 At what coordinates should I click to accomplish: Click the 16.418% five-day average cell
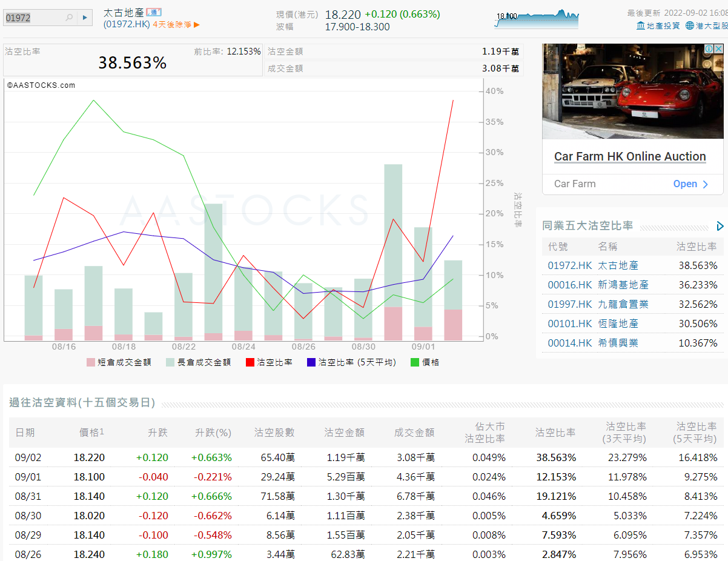point(697,457)
